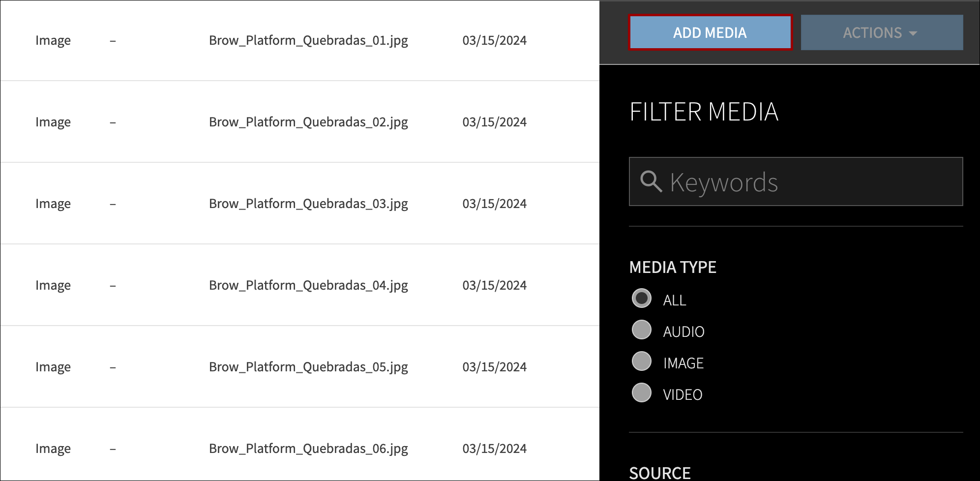
Task: Select the file Brow_Platform_Quebradas_02.jpg
Action: click(308, 121)
